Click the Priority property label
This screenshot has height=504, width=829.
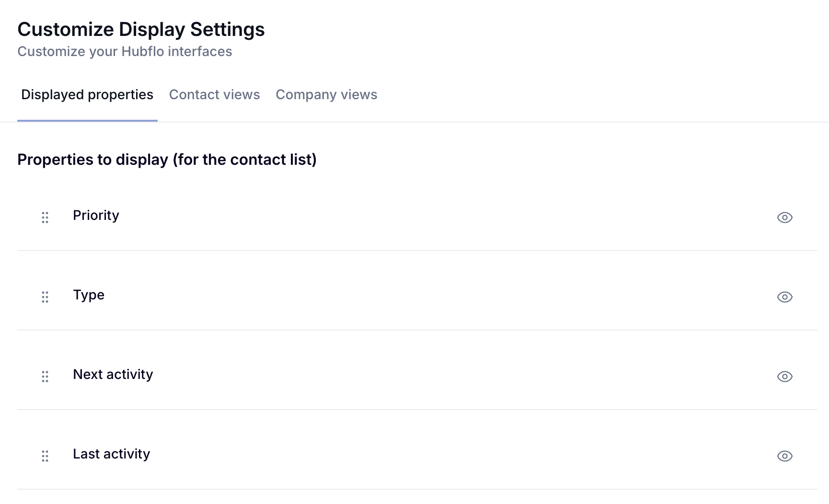(x=96, y=216)
